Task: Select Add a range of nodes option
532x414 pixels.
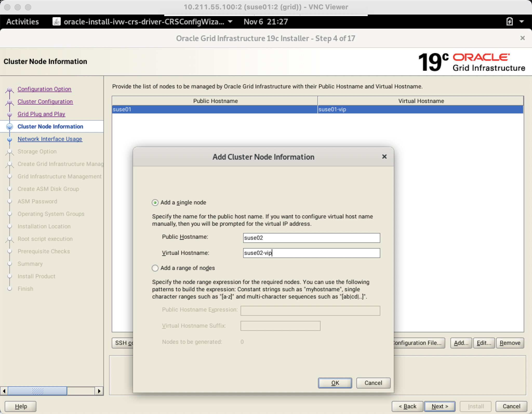Action: coord(155,268)
